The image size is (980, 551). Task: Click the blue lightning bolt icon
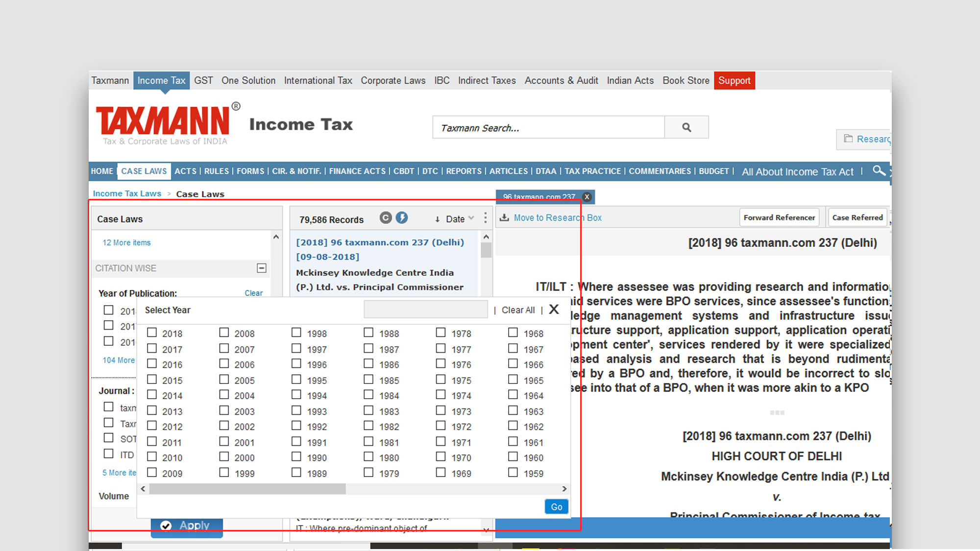(402, 218)
